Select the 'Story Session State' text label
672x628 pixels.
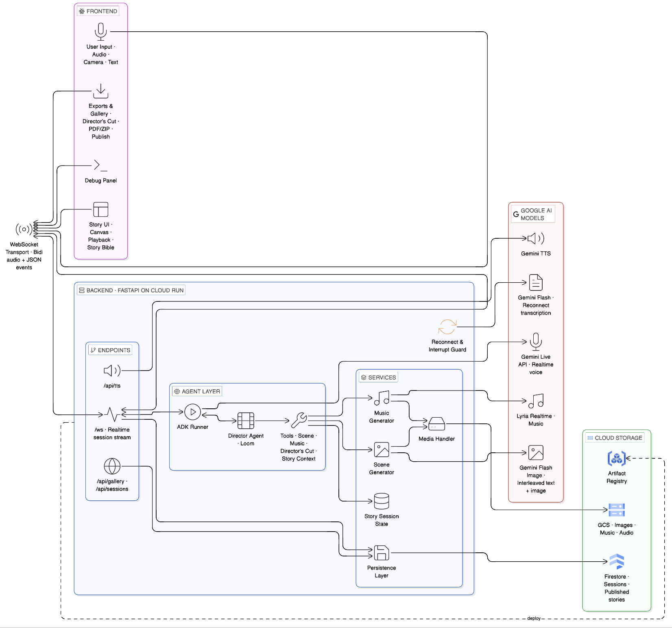(x=381, y=520)
